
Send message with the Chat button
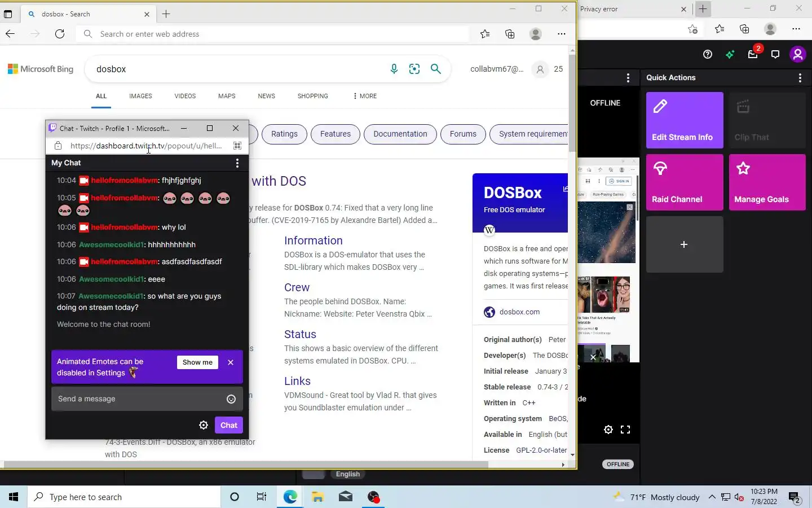click(228, 425)
